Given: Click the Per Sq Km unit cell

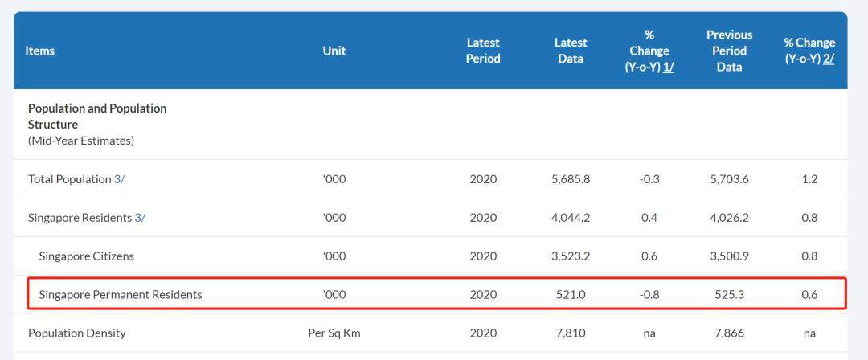Looking at the screenshot, I should pos(334,333).
